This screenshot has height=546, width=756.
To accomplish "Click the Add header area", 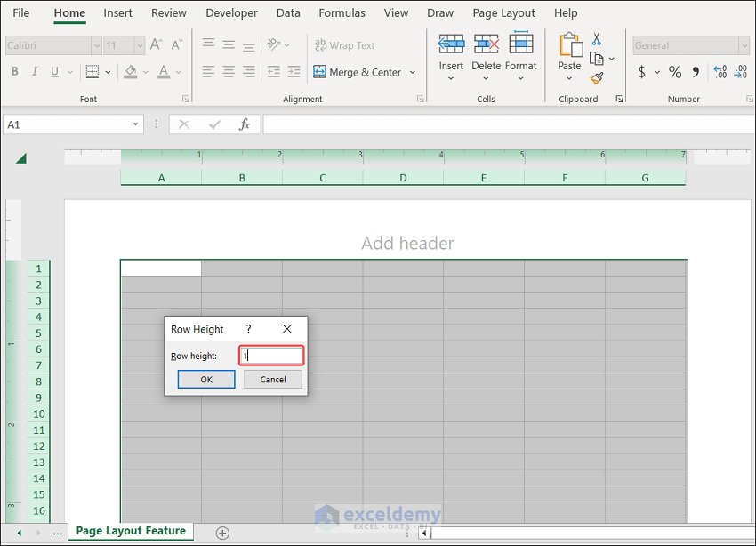I will 407,244.
